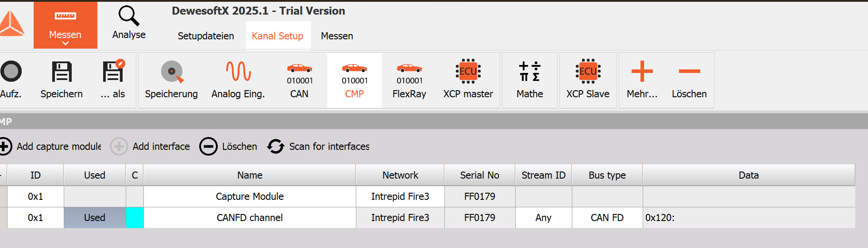Expand the Messen mode dropdown chevron
The image size is (868, 248).
click(65, 43)
